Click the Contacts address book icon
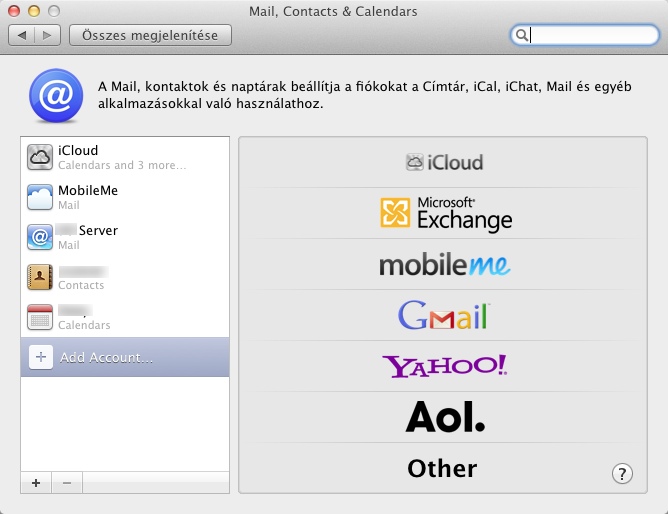Viewport: 668px width, 514px height. pos(40,277)
